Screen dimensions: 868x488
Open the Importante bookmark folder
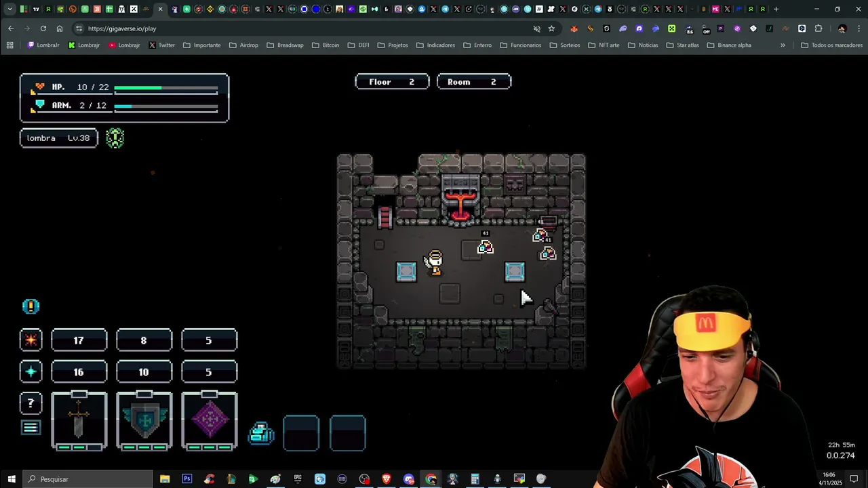tap(201, 45)
